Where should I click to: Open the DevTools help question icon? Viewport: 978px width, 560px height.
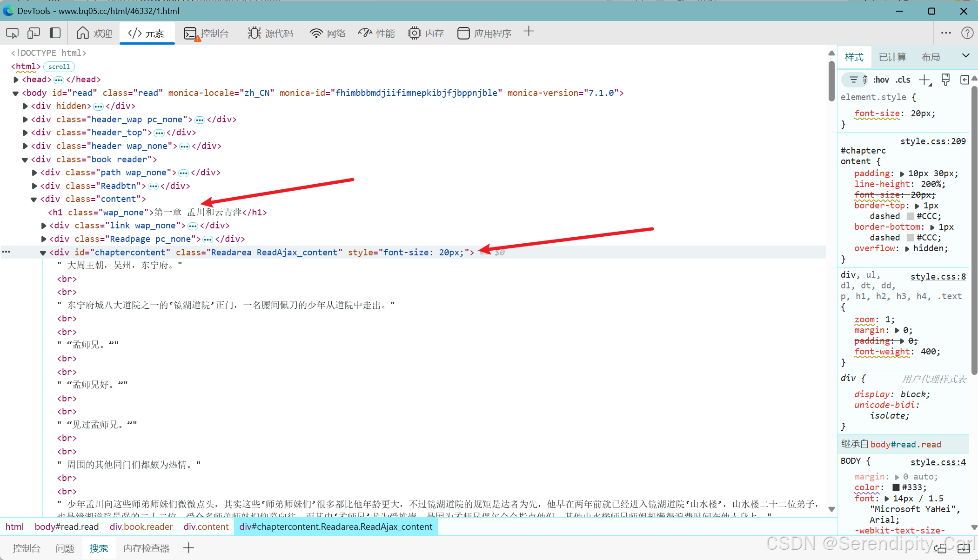tap(967, 33)
